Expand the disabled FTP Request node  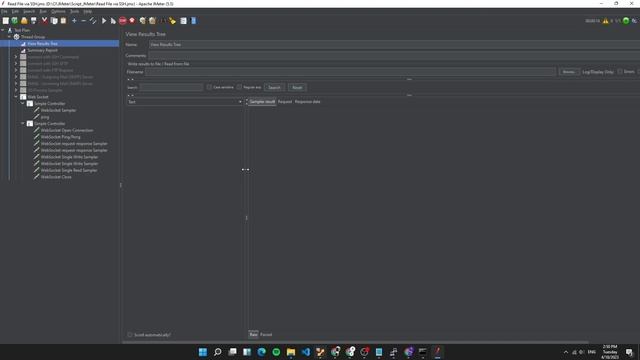16,70
